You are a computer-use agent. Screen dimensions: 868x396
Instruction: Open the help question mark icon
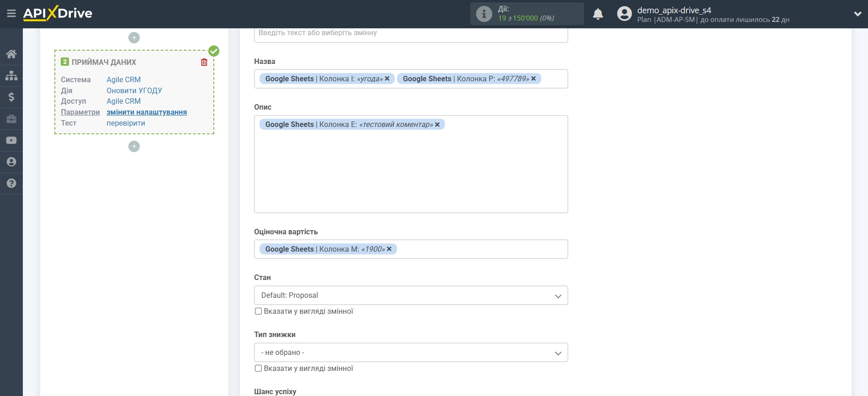[11, 183]
